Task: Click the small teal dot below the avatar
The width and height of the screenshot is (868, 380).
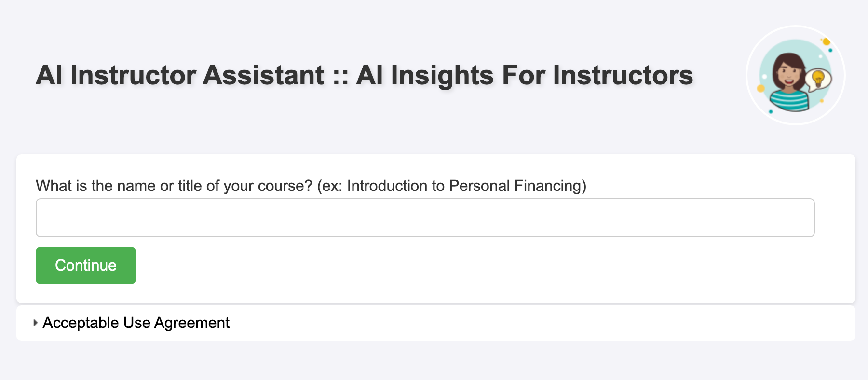Action: coord(771,111)
